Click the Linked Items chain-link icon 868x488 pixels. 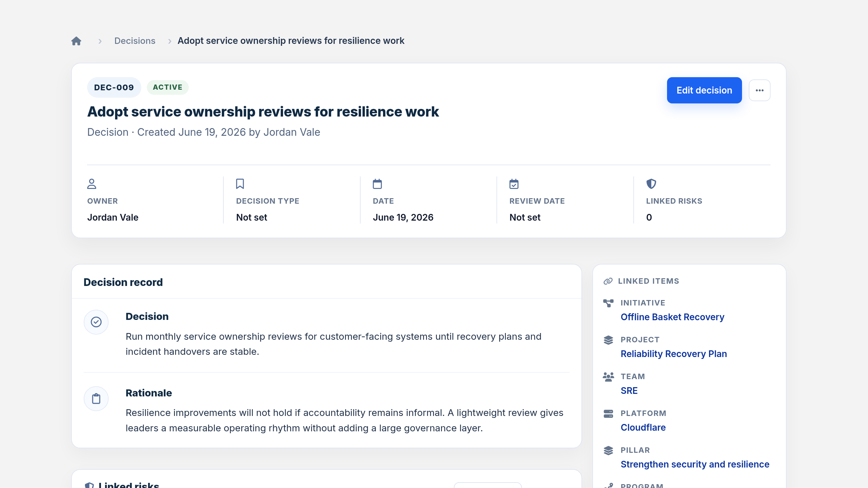[608, 281]
